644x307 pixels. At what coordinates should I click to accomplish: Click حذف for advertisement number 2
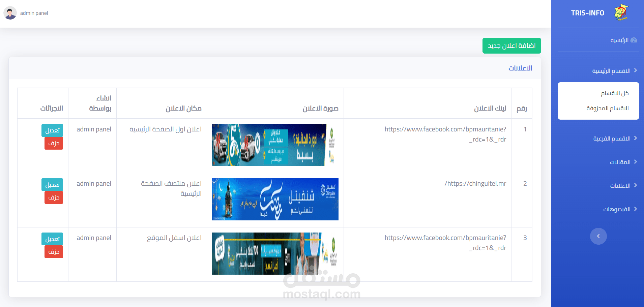(54, 197)
